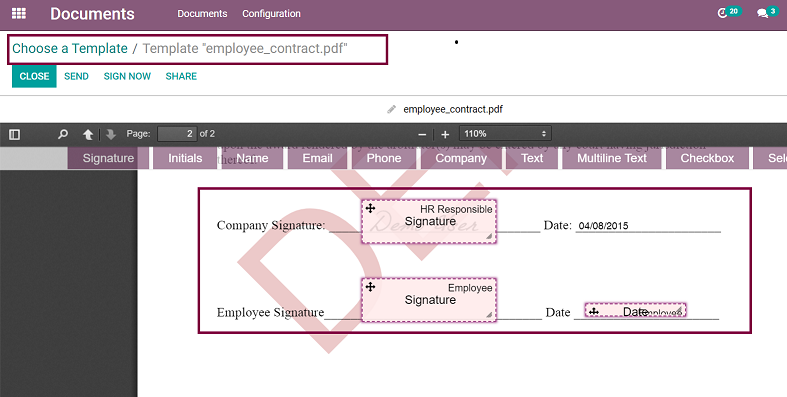Click the CLOSE button

tap(34, 76)
